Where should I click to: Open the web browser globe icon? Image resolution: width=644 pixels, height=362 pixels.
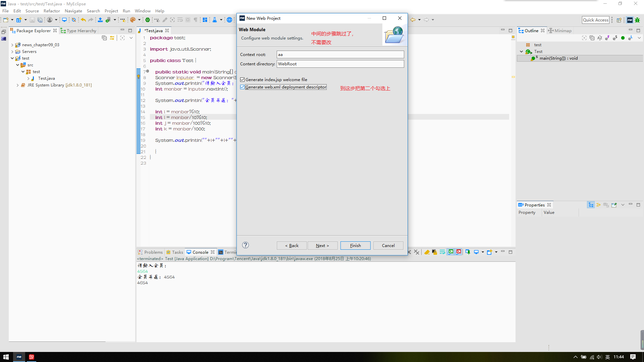click(229, 20)
